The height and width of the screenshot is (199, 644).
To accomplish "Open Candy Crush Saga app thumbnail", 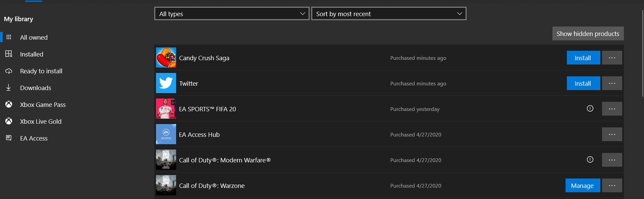I will point(166,57).
